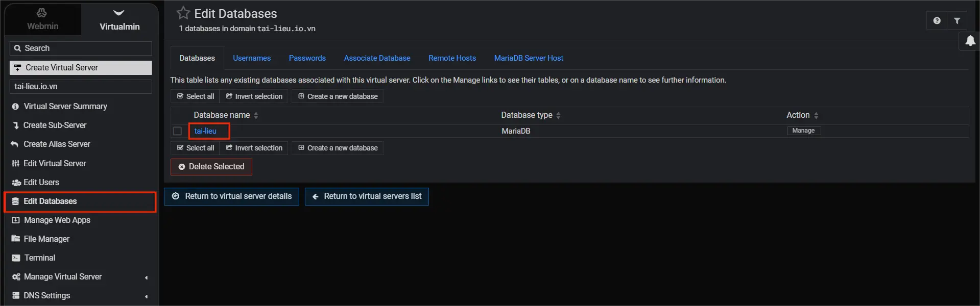Click the Manage button for tai-lieu

tap(803, 131)
